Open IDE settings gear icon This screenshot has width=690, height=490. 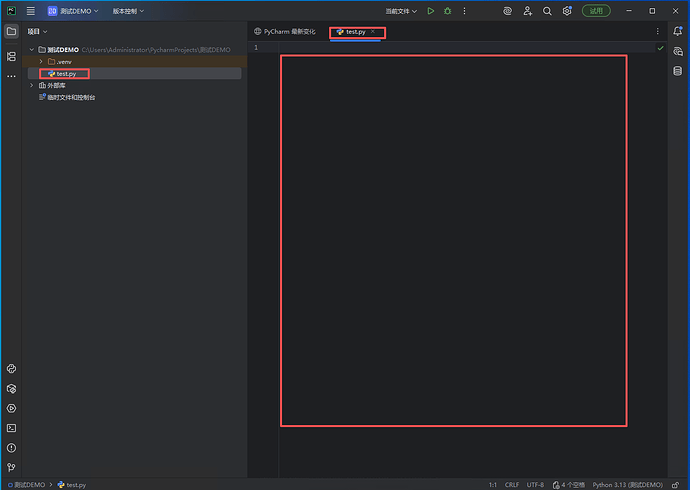pos(567,11)
